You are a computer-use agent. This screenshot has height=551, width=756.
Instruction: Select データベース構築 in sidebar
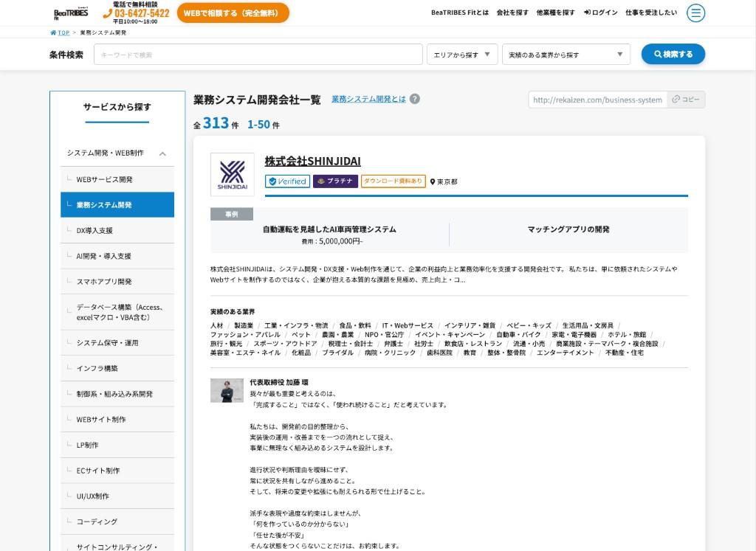117,312
